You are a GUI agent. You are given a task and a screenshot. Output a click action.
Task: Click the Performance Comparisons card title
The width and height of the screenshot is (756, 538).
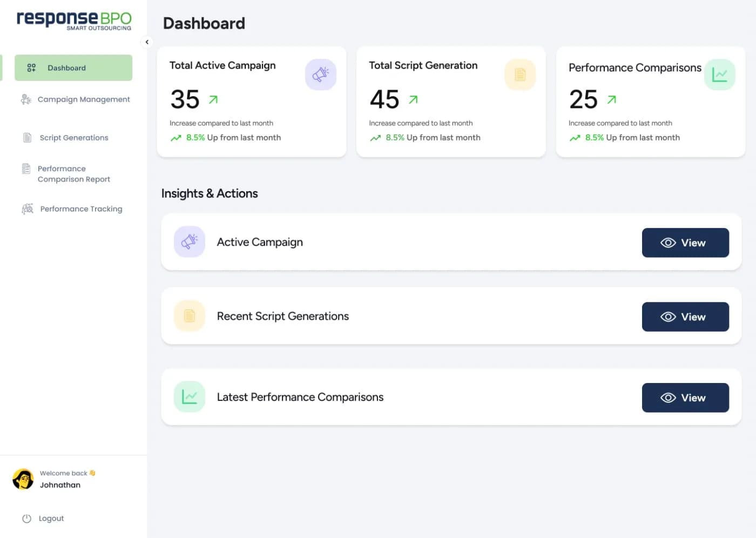(635, 68)
